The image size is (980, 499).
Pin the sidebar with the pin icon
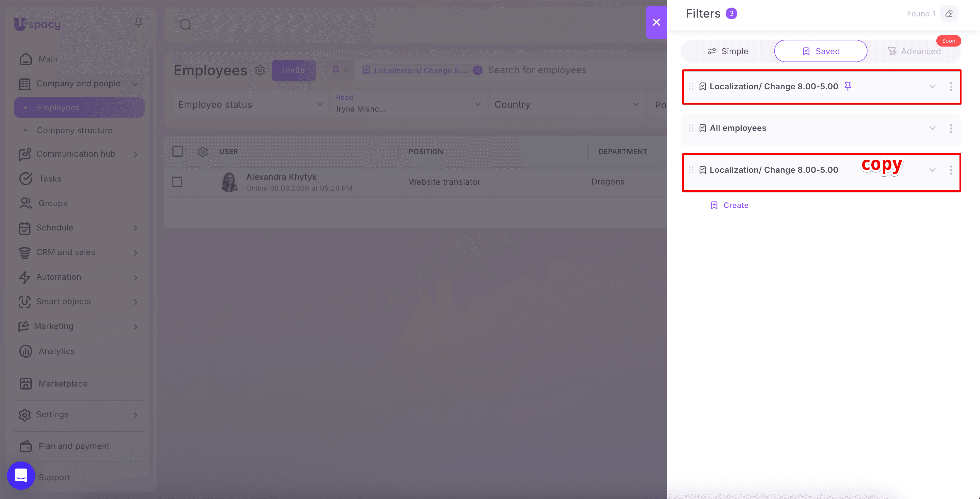139,23
